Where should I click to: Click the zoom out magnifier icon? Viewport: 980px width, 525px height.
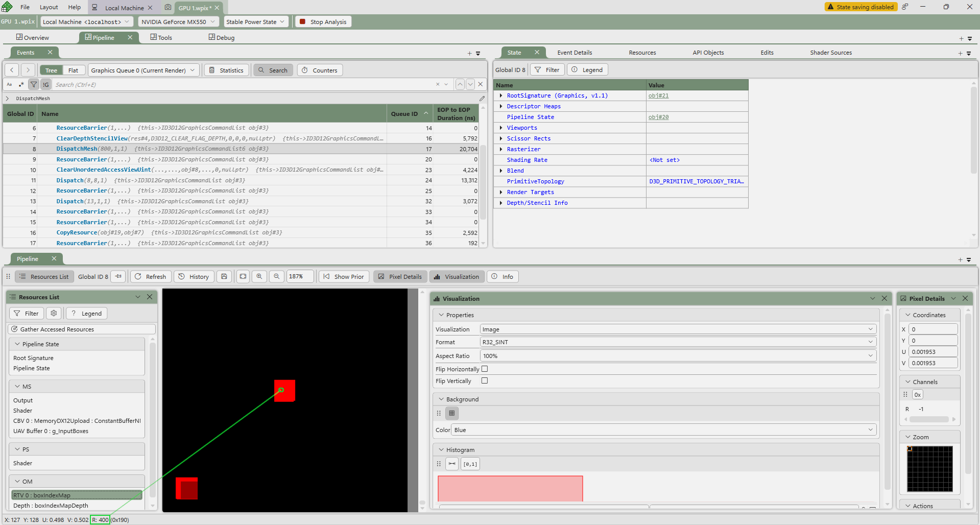[x=276, y=276]
